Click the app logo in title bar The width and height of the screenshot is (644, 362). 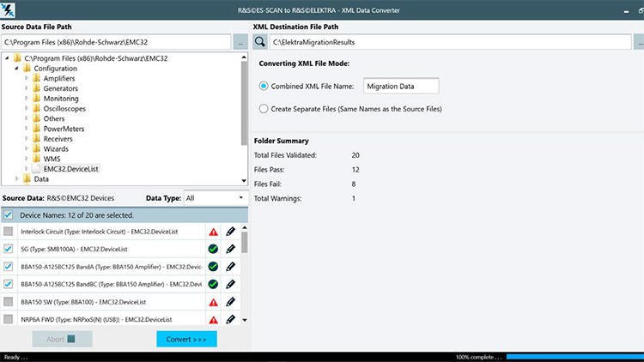(11, 9)
